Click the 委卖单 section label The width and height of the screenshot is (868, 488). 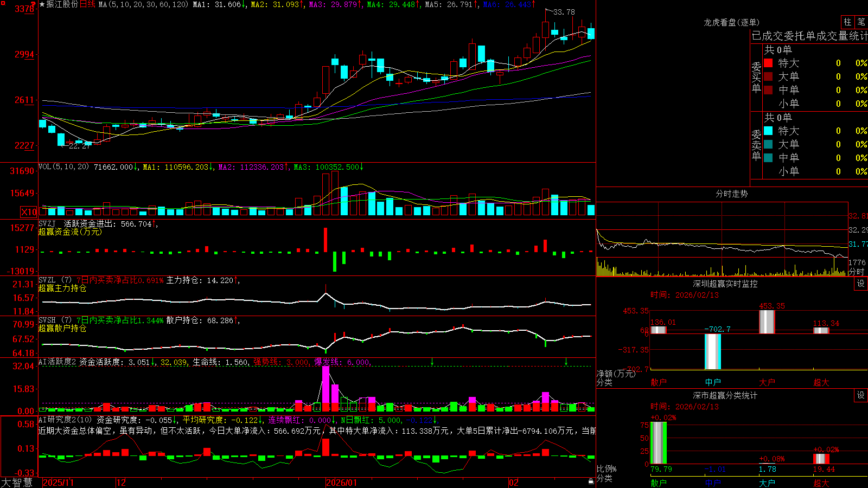pos(756,145)
